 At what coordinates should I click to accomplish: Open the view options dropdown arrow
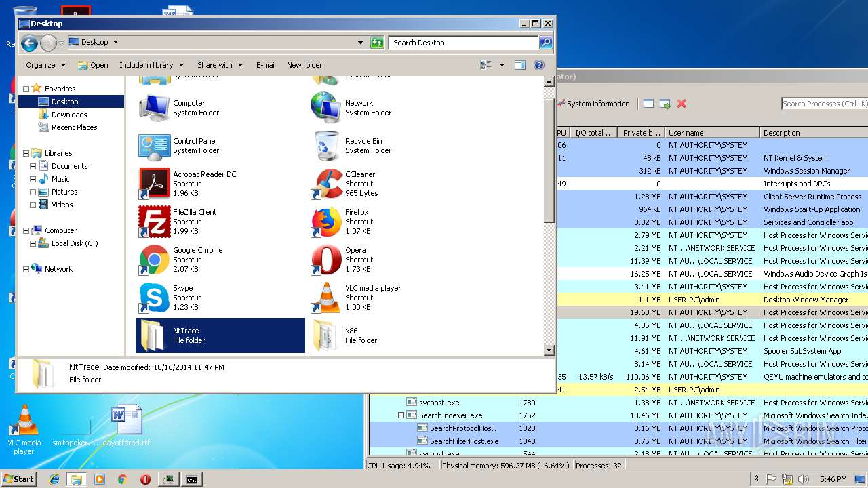click(x=502, y=65)
